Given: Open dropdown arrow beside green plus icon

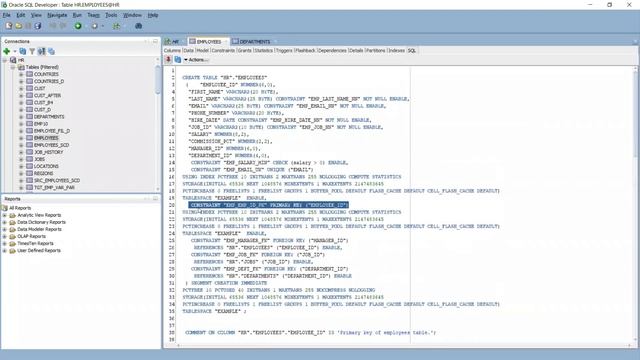Looking at the screenshot, I should click(x=15, y=51).
